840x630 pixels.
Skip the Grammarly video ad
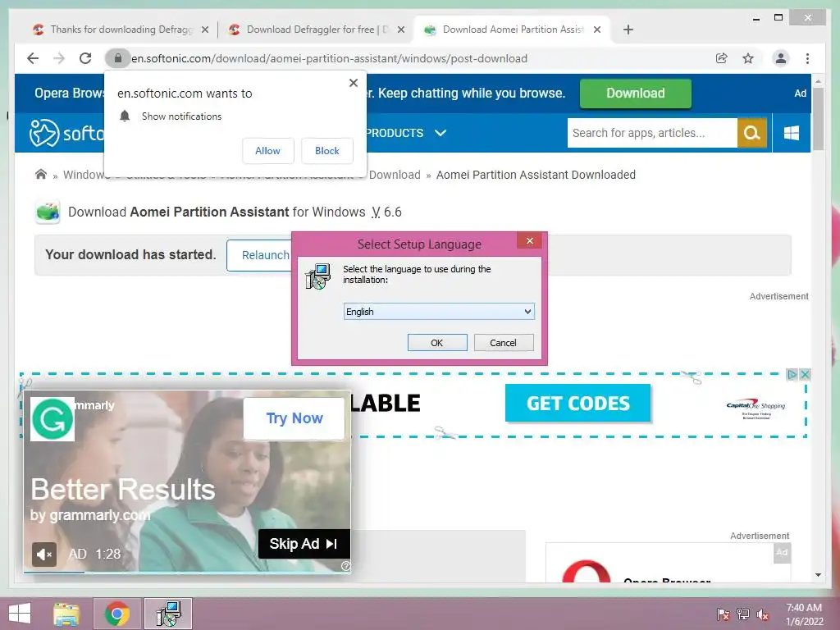pos(304,544)
